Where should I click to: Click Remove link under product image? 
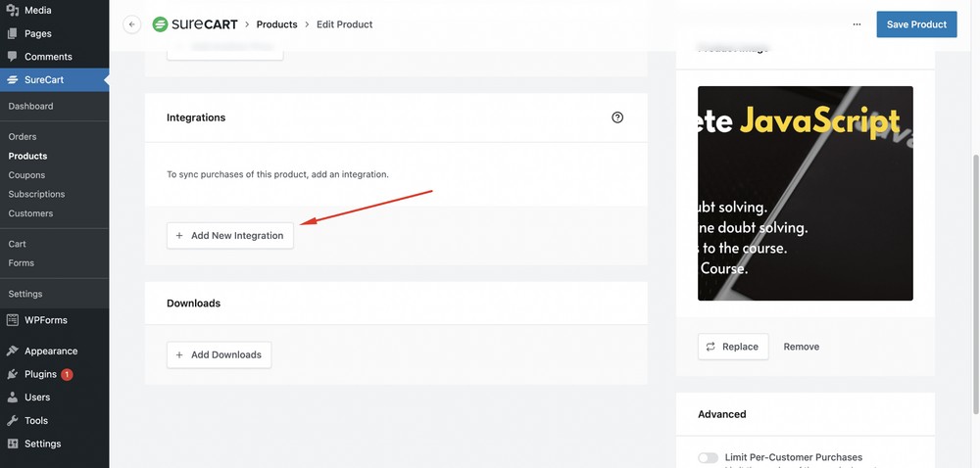(802, 347)
